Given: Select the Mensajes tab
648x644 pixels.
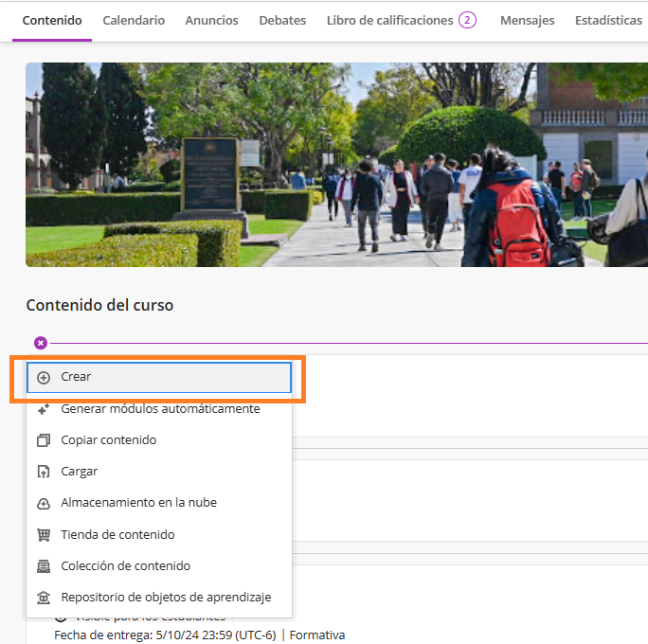Looking at the screenshot, I should click(527, 21).
